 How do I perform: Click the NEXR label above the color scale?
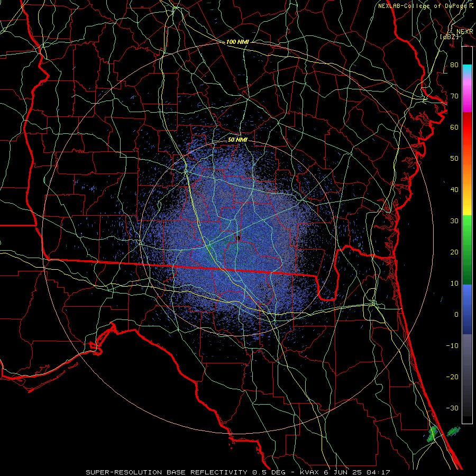(x=465, y=32)
